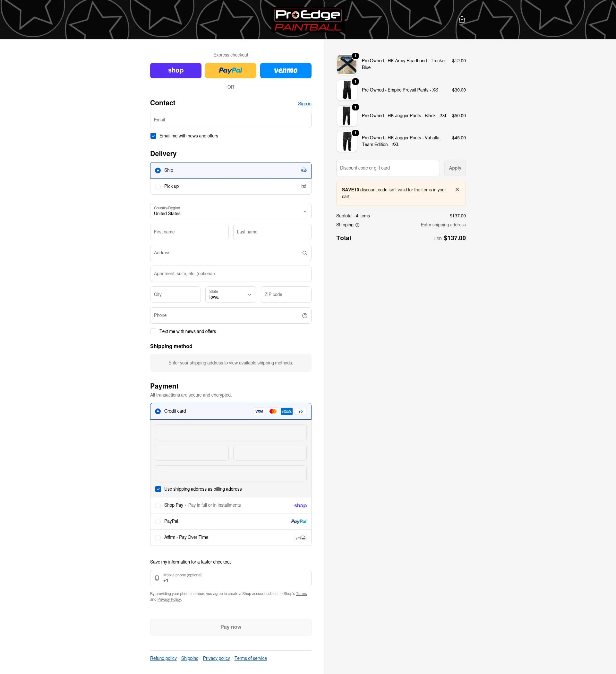Screen dimensions: 616x674
Task: Click the ProEdge Paintball logo
Action: [x=308, y=19]
